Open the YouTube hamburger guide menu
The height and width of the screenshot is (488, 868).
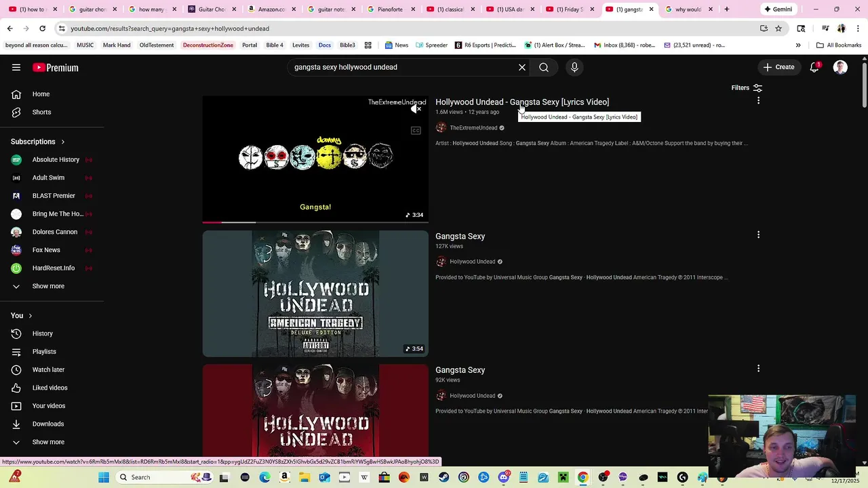16,67
